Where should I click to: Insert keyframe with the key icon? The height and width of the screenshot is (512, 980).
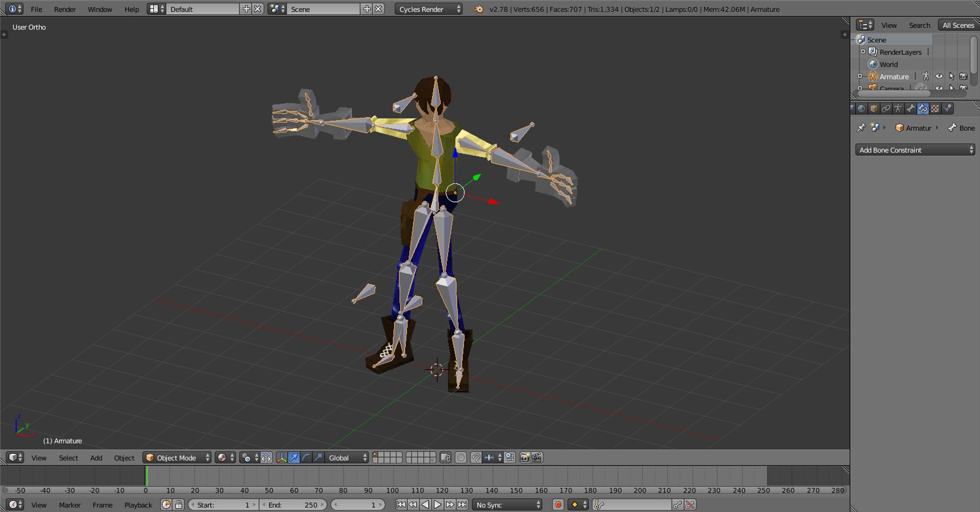pyautogui.click(x=678, y=504)
